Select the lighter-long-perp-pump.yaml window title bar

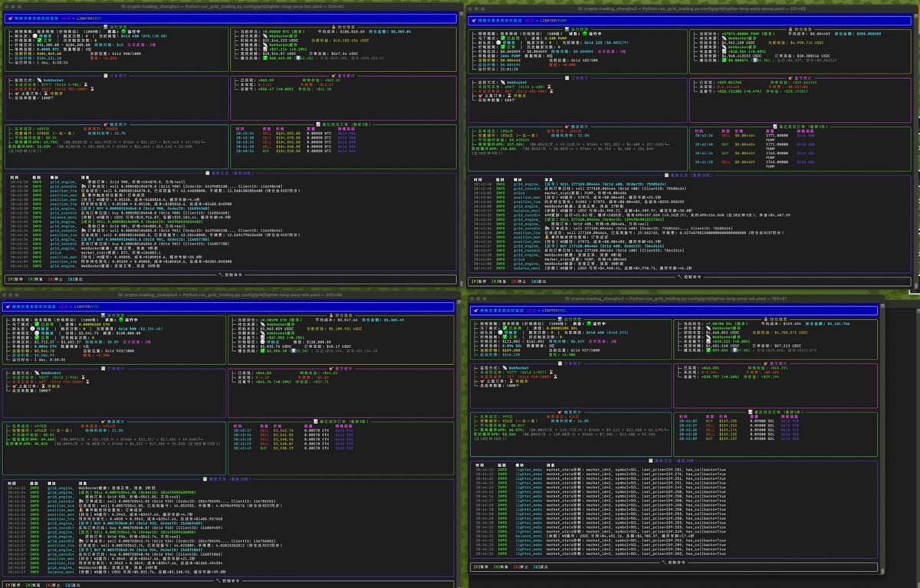click(690, 8)
